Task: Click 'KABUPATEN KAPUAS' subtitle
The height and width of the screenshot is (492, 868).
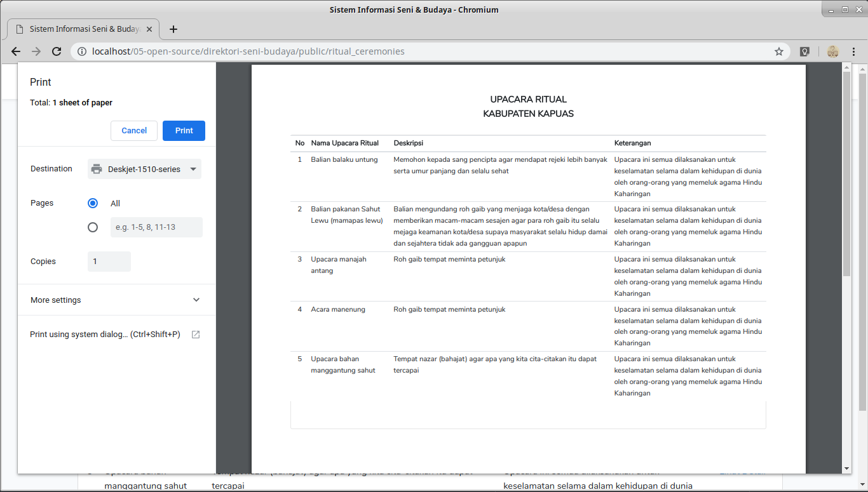Action: coord(528,114)
